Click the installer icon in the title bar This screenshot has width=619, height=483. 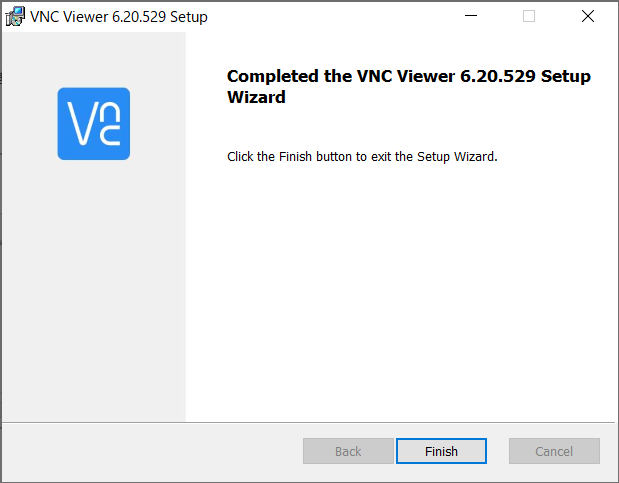16,16
